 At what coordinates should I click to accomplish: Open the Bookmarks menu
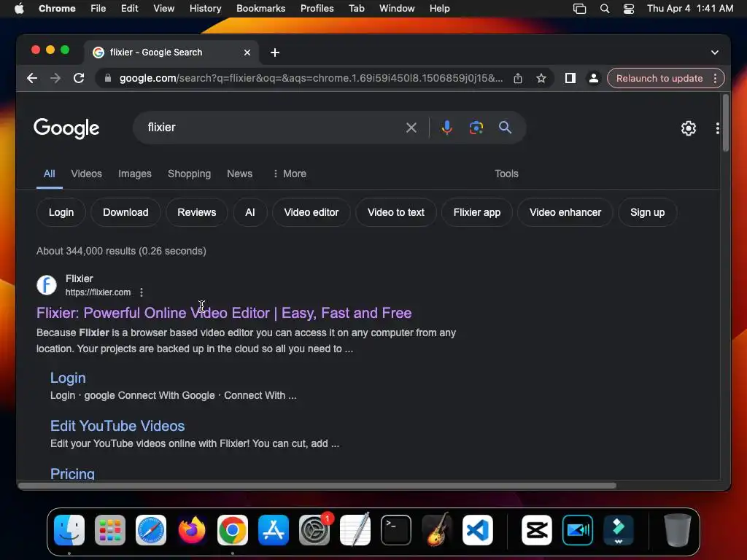click(x=260, y=9)
